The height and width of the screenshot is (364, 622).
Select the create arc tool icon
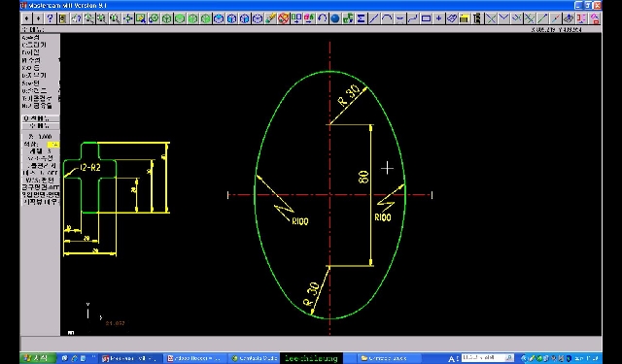(387, 18)
